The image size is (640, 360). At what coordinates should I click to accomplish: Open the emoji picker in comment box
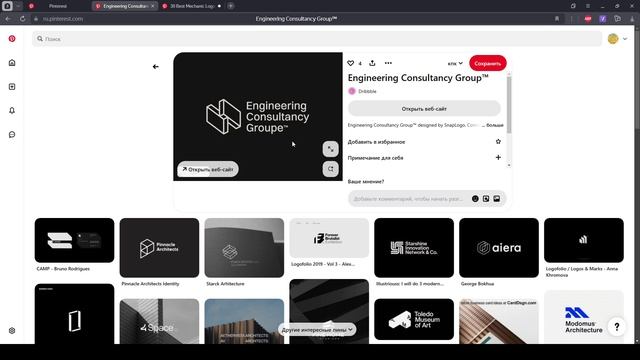(475, 199)
